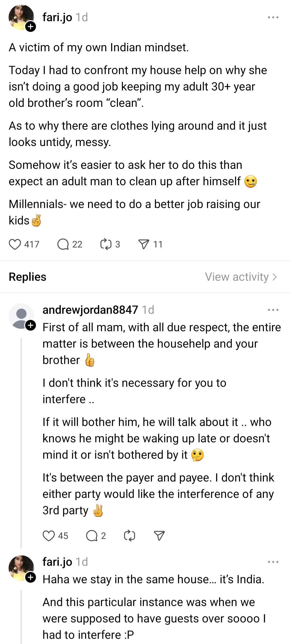290x644 pixels.
Task: Share the main post via send icon
Action: click(143, 244)
